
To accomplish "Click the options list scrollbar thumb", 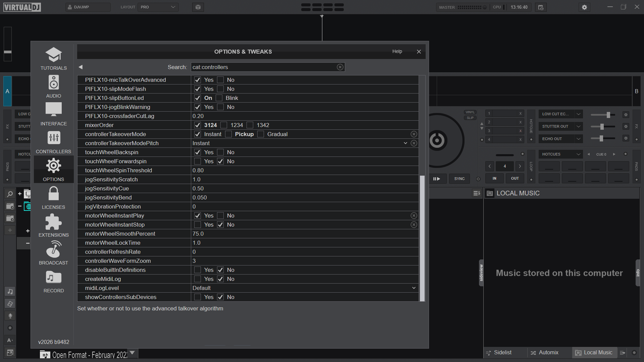I will click(x=422, y=238).
